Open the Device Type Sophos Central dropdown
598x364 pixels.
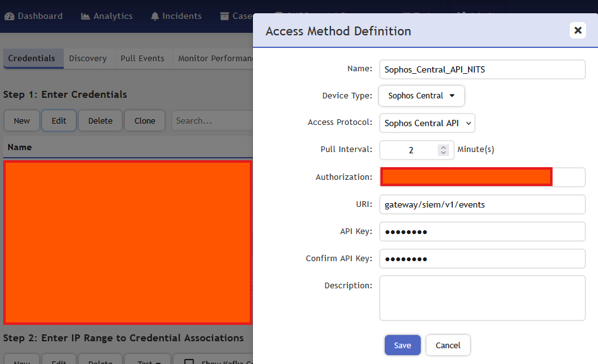421,96
